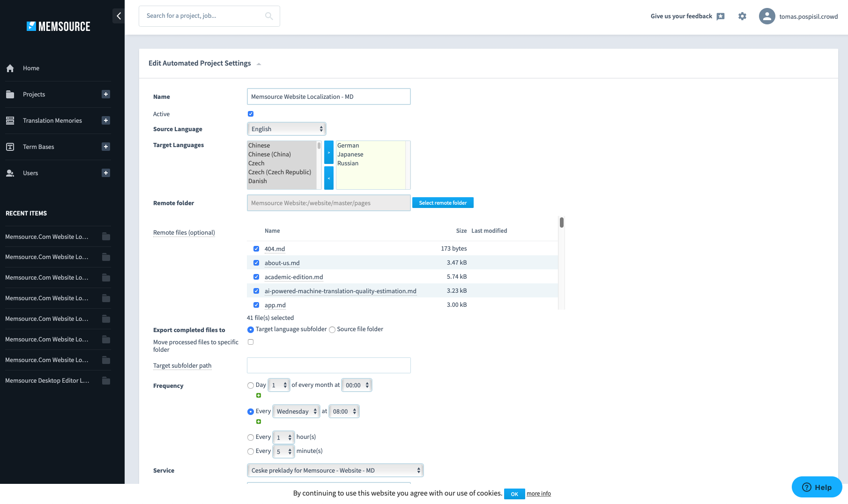Open Memsource Desktop Editor recent item
The height and width of the screenshot is (504, 848).
47,380
